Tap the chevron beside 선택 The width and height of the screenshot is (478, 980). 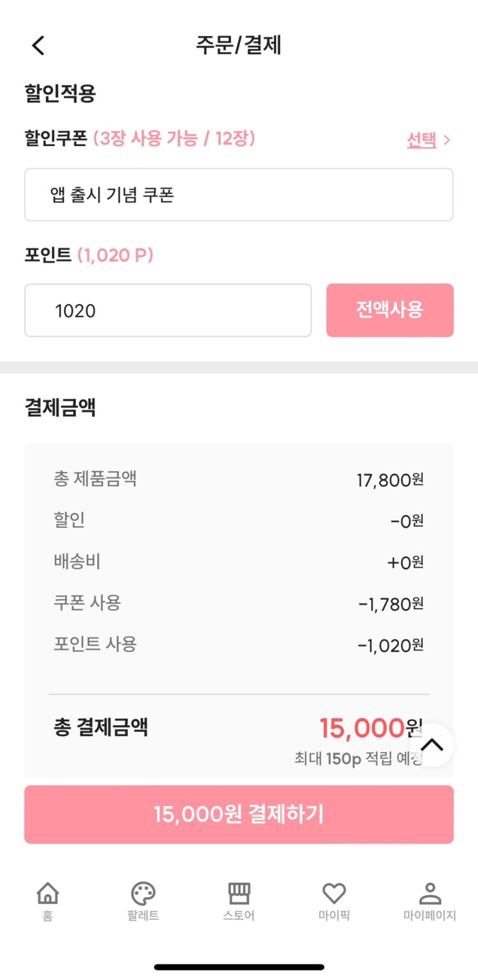tap(447, 140)
